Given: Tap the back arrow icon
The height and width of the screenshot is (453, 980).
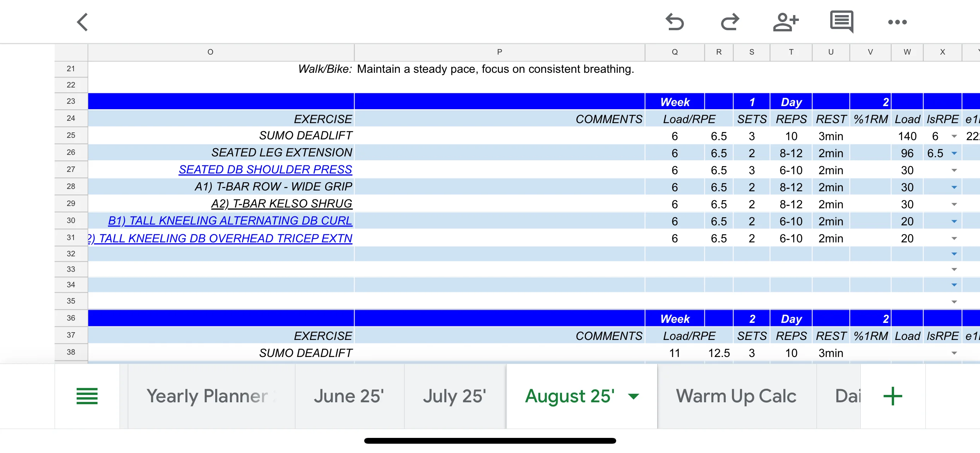Looking at the screenshot, I should (x=82, y=22).
